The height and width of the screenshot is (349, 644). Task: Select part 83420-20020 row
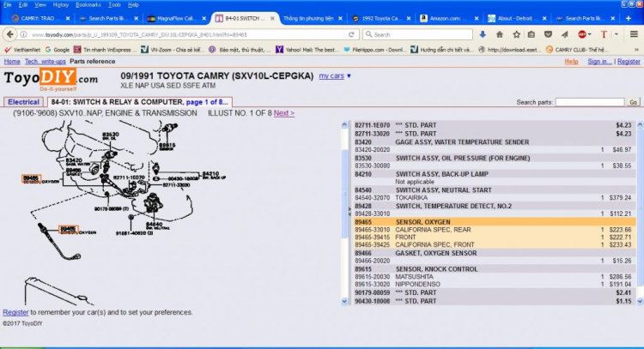coord(495,150)
